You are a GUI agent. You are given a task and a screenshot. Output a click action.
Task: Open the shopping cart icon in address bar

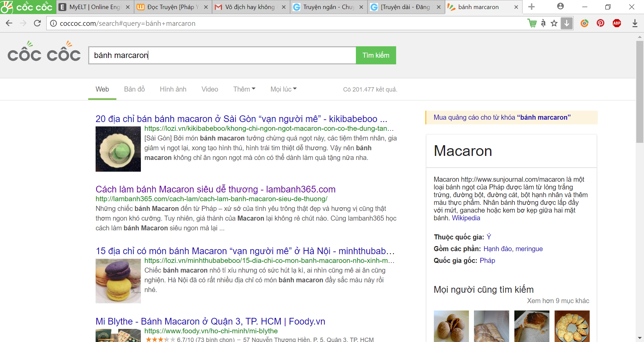[x=532, y=23]
